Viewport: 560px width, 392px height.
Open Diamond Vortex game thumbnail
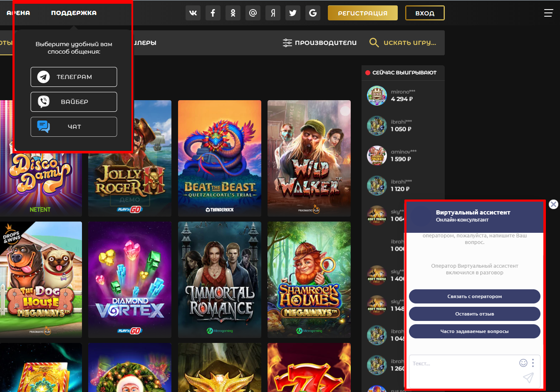(130, 280)
